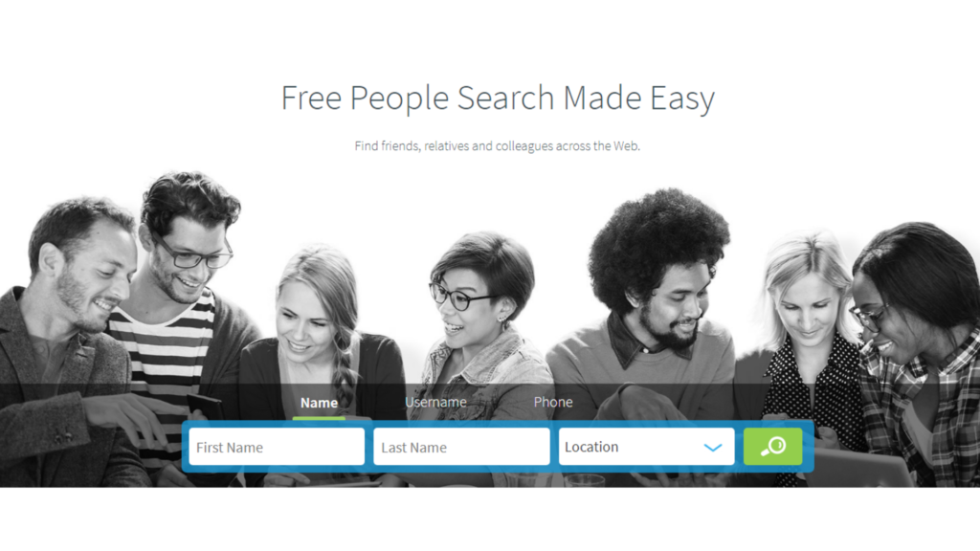The width and height of the screenshot is (980, 551).
Task: Focus the Last Name input field
Action: 461,447
